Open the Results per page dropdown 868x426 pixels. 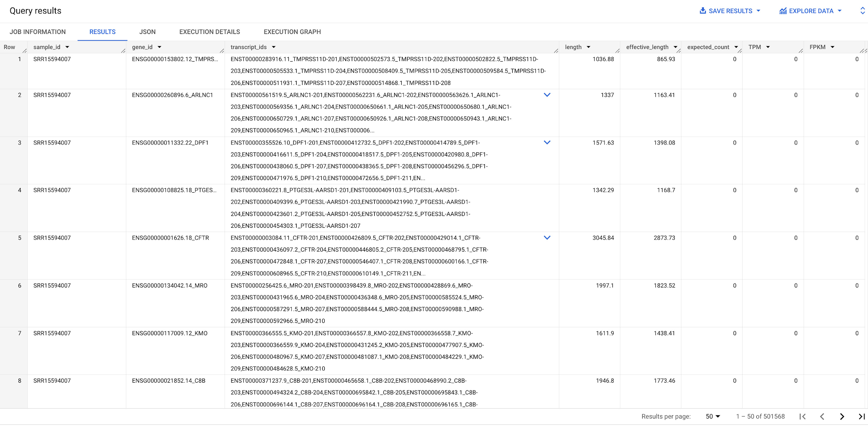click(x=713, y=417)
